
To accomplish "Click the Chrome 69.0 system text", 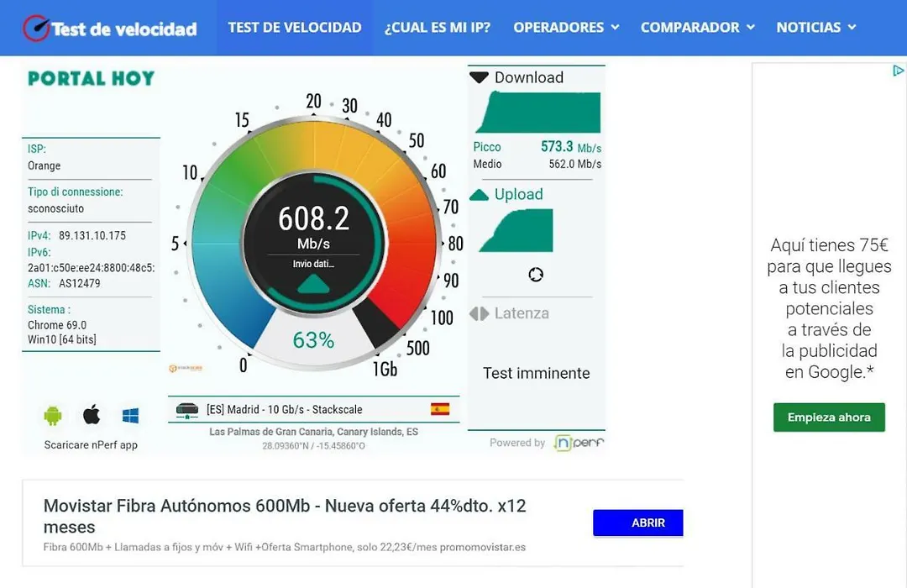I will point(57,325).
